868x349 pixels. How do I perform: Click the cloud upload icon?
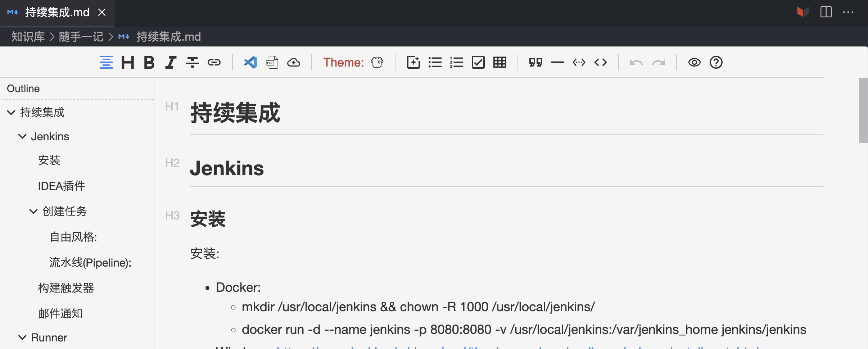(294, 63)
